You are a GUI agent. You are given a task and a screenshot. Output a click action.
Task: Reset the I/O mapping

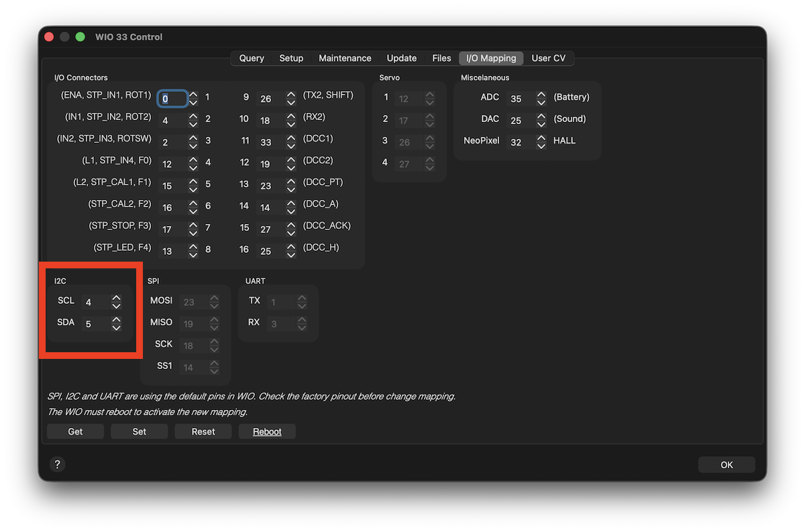coord(203,431)
